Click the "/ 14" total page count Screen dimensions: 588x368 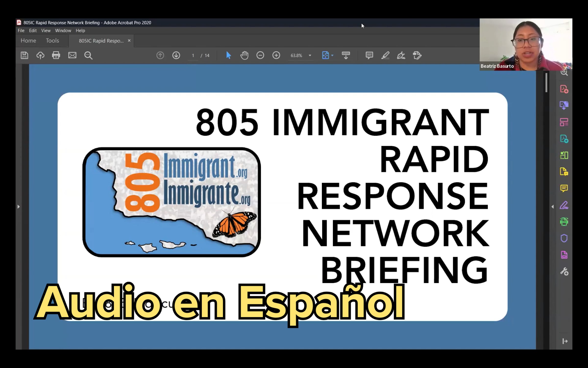click(x=205, y=55)
